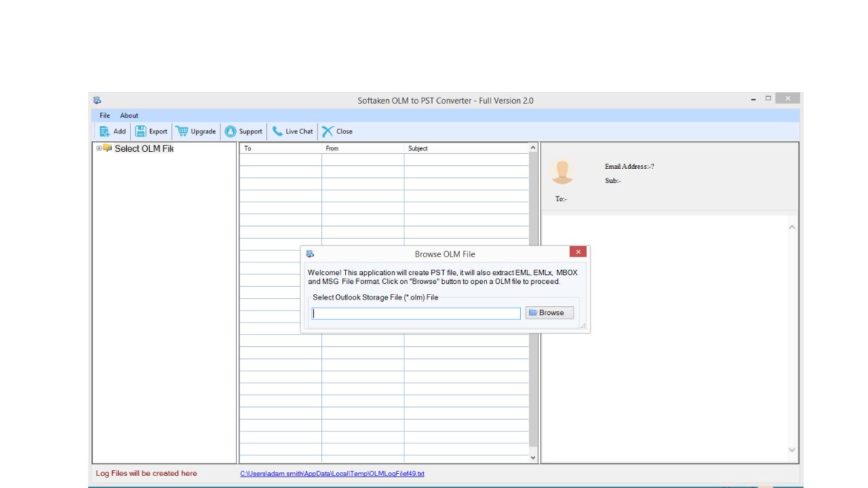Image resolution: width=868 pixels, height=488 pixels.
Task: Click the Support toolbar icon
Action: (231, 131)
